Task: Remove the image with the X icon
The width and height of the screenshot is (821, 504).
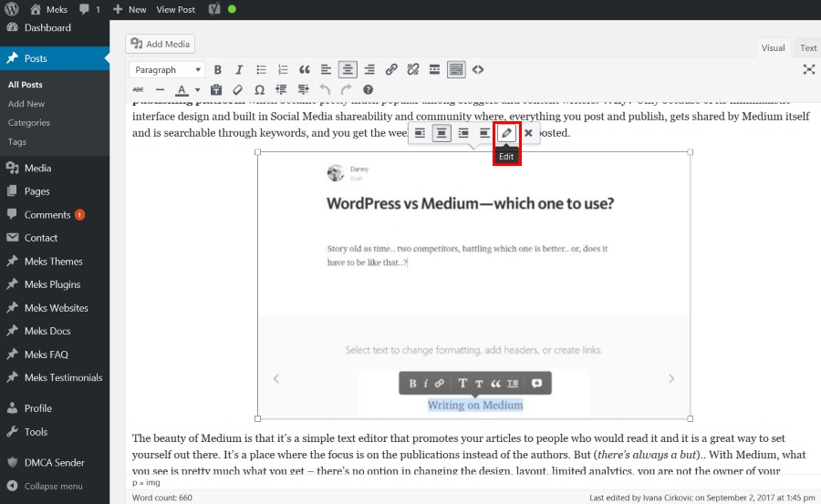Action: tap(528, 133)
